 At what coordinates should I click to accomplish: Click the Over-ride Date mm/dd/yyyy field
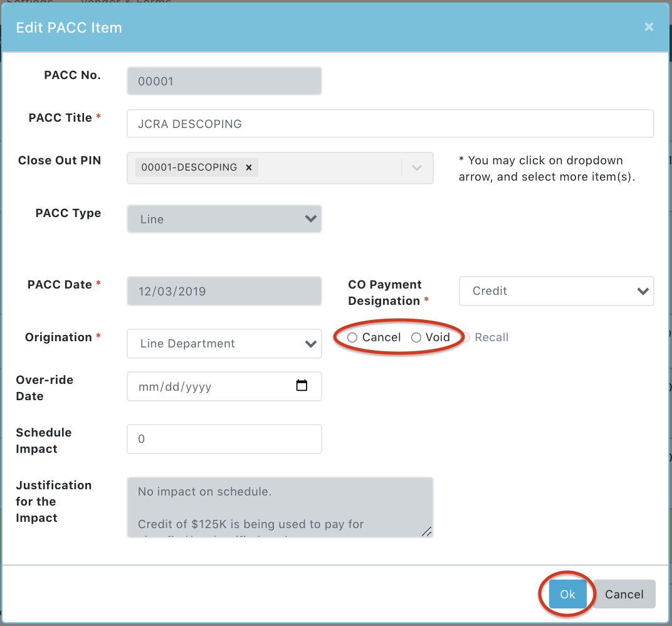tap(224, 386)
